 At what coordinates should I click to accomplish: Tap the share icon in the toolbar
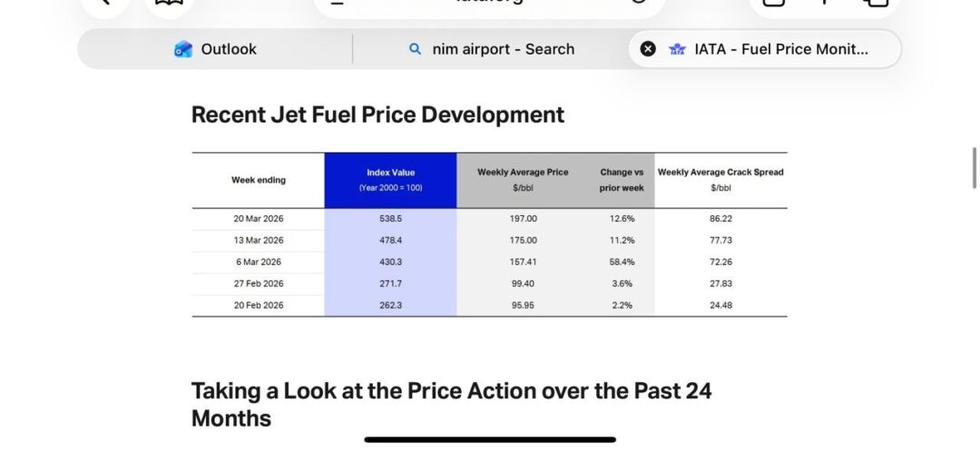(773, 3)
